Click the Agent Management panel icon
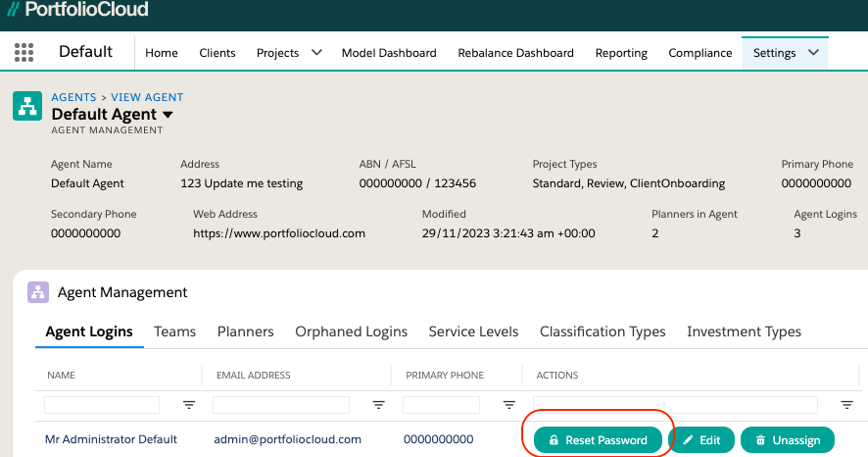The image size is (868, 457). pos(38,292)
